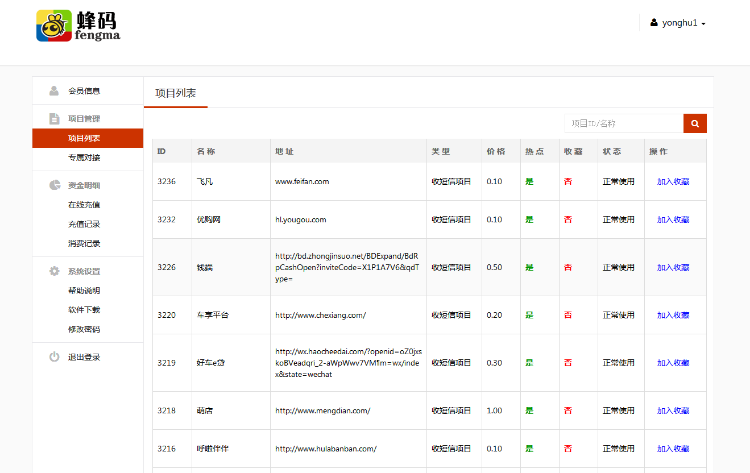This screenshot has width=750, height=473.
Task: Click the 项目管理 document icon
Action: (55, 119)
